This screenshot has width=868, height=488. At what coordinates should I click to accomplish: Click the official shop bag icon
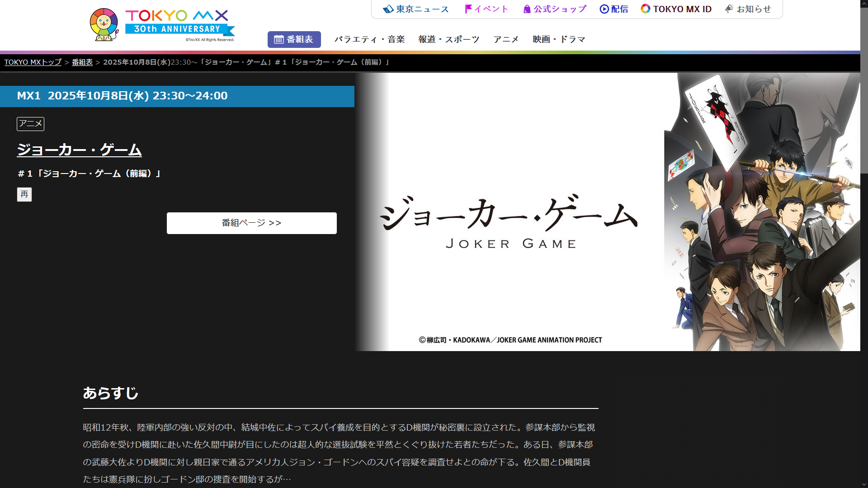pos(527,9)
